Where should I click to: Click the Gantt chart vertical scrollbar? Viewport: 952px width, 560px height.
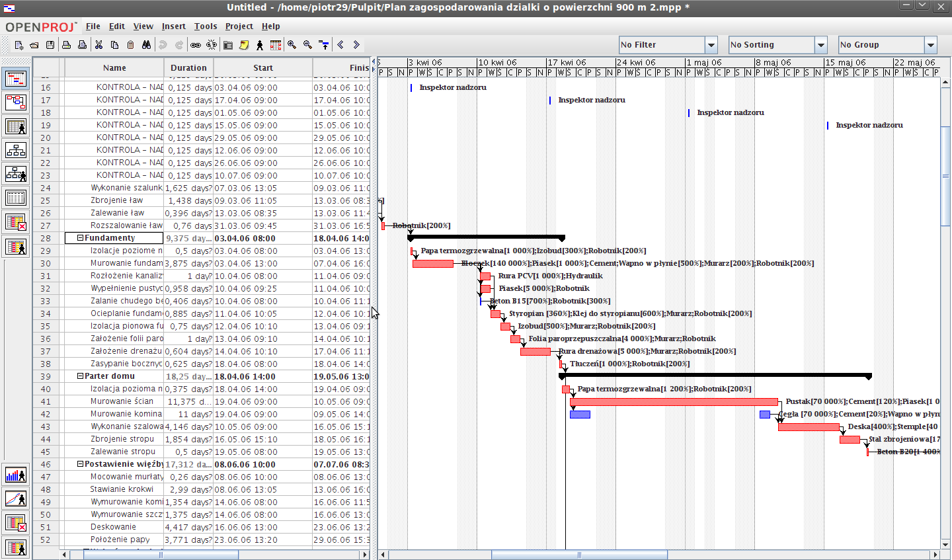945,176
